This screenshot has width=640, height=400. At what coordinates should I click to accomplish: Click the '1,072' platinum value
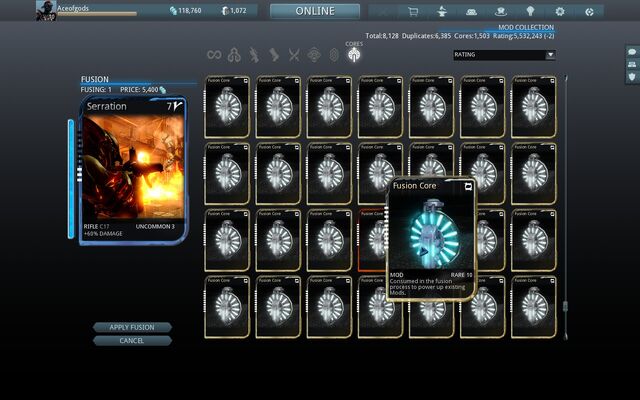pyautogui.click(x=238, y=11)
